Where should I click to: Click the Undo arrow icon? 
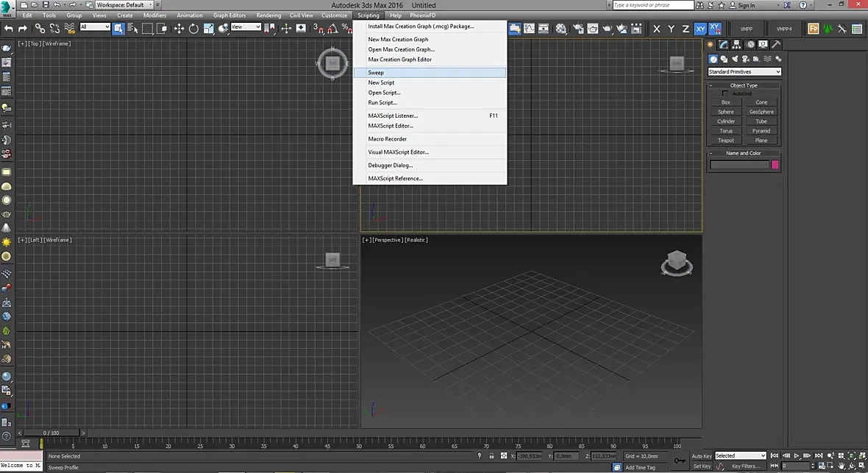pos(9,28)
